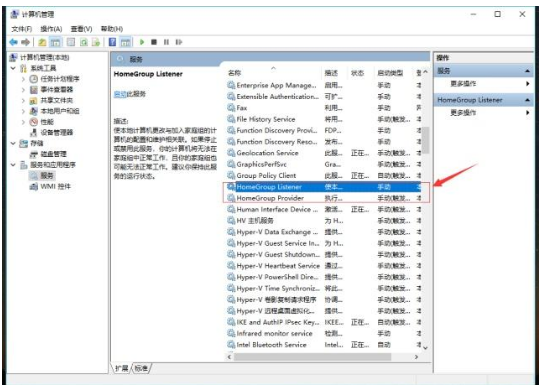Collapse the System Tools tree node

point(13,68)
